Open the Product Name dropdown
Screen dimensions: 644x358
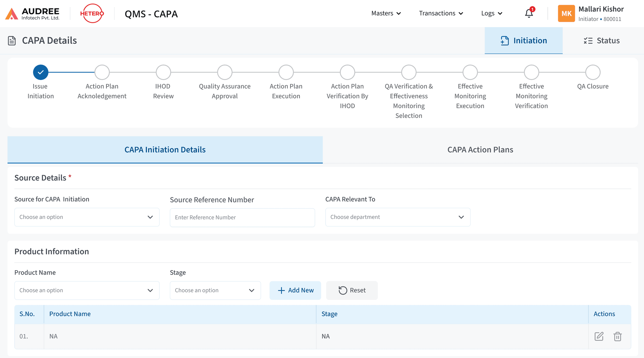click(x=87, y=290)
